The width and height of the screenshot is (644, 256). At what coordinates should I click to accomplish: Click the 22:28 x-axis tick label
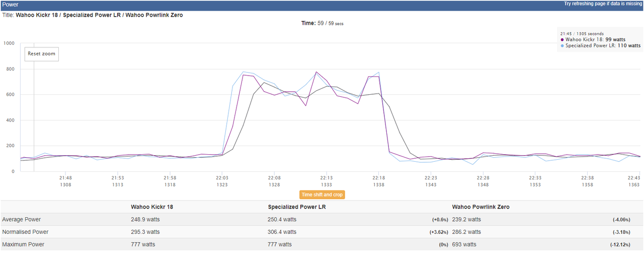pos(482,177)
